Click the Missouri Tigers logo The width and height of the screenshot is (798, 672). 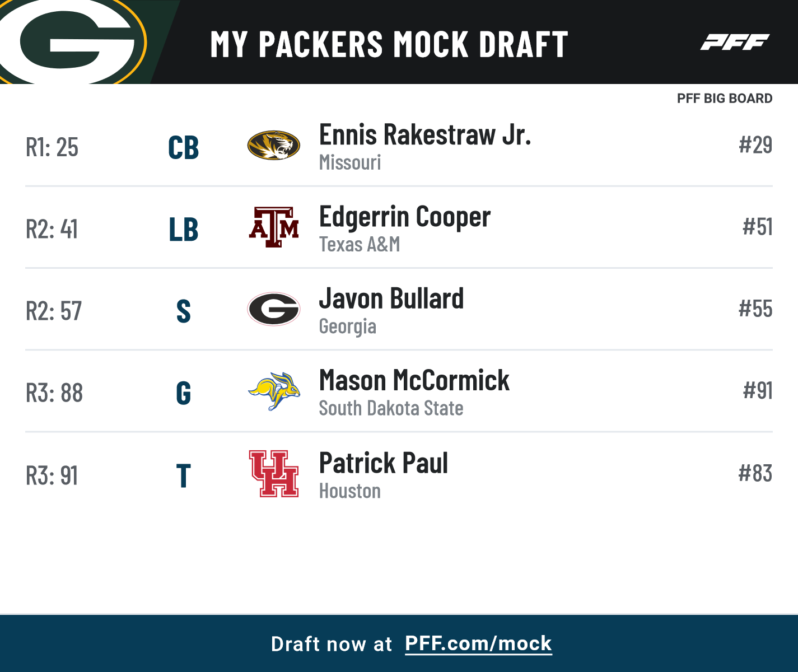(274, 146)
